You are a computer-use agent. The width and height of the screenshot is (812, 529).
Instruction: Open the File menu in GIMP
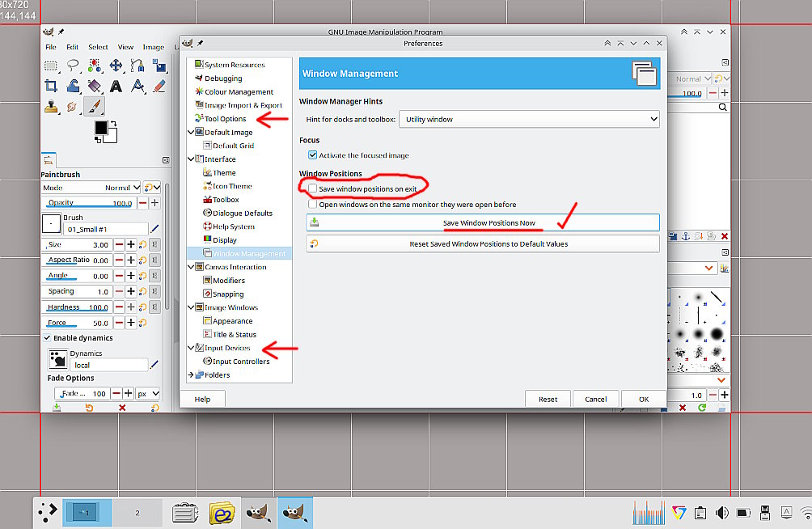pyautogui.click(x=51, y=47)
